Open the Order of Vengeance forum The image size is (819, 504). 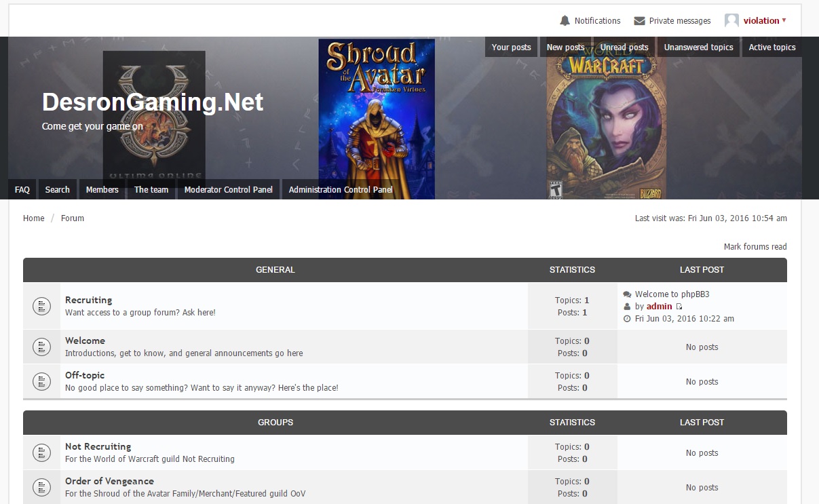109,481
